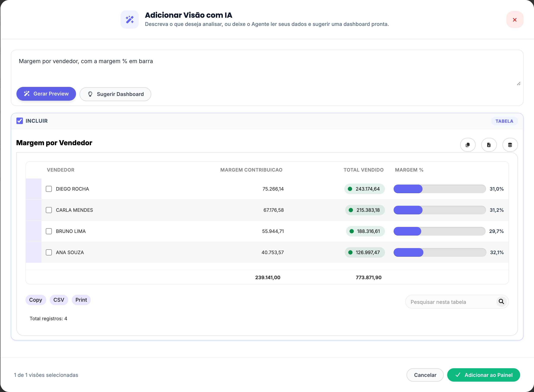This screenshot has width=534, height=392.
Task: Click the magnifier search icon in table search
Action: (501, 301)
